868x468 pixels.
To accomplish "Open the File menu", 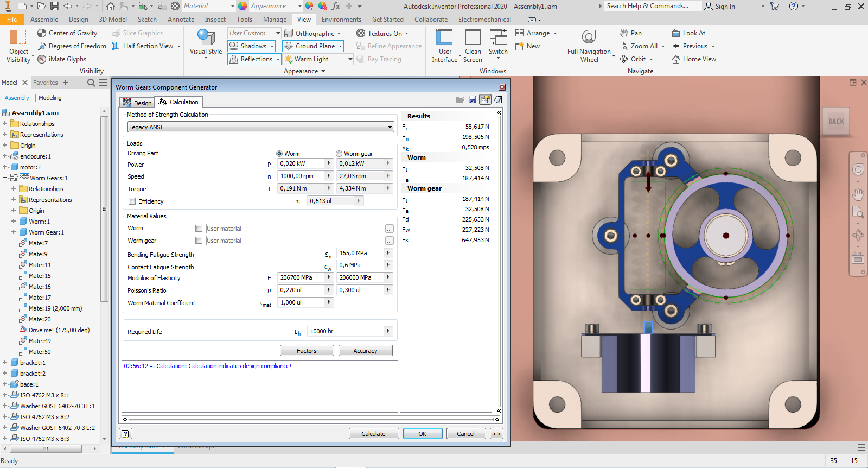I will click(x=12, y=20).
